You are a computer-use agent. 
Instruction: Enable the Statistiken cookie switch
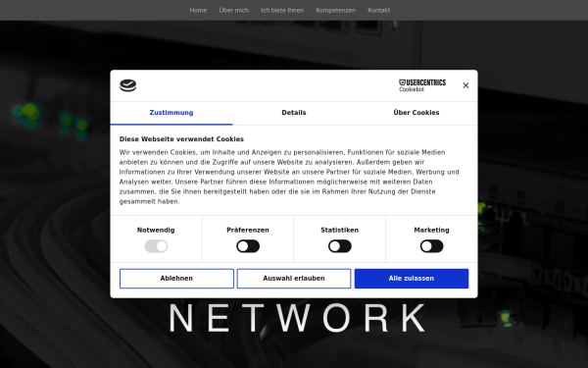pyautogui.click(x=340, y=246)
